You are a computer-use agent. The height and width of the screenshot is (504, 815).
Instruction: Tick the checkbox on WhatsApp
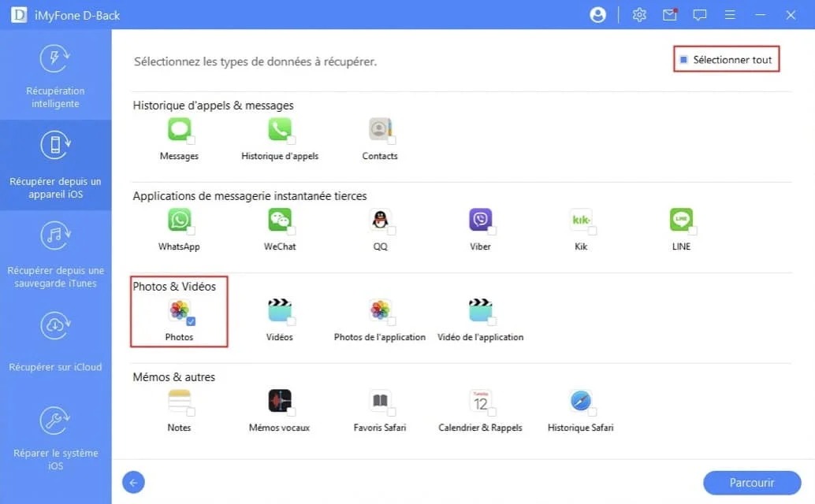pyautogui.click(x=191, y=231)
